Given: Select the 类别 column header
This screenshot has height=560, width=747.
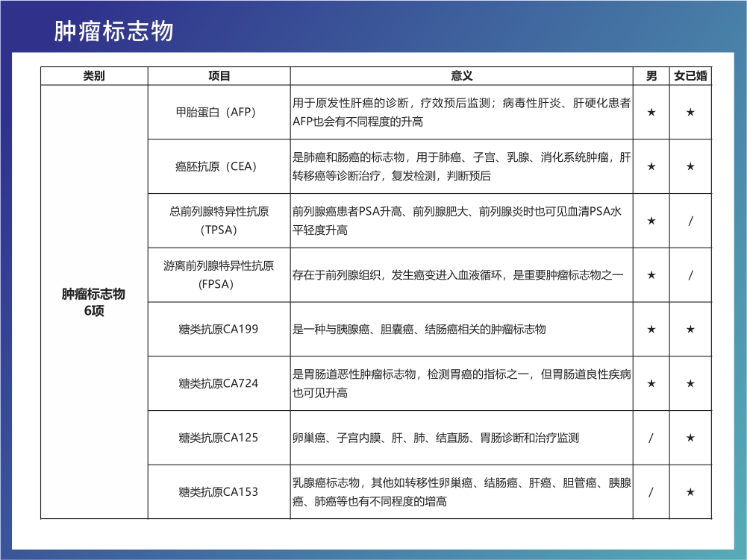Looking at the screenshot, I should [x=94, y=76].
